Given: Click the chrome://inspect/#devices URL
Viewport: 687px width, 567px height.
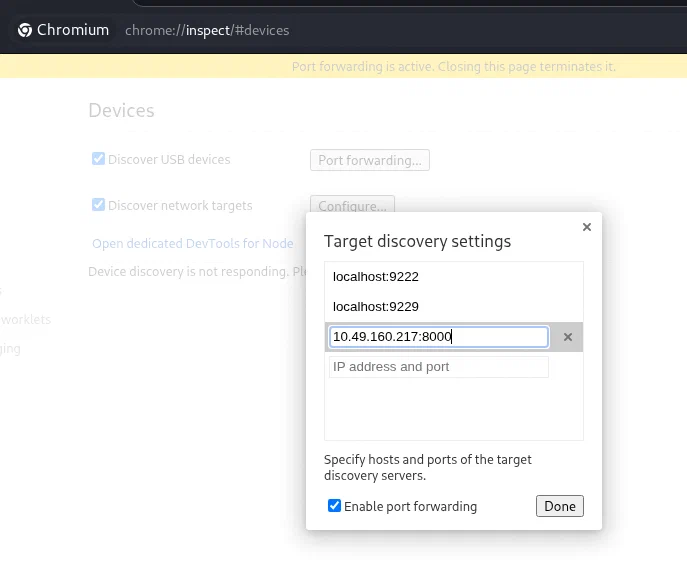Looking at the screenshot, I should tap(207, 30).
